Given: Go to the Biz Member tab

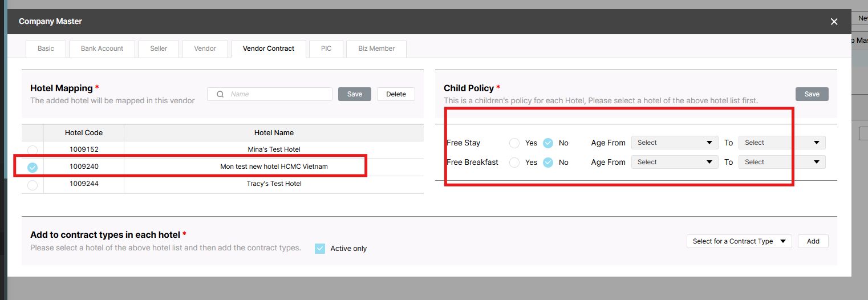Looking at the screenshot, I should pos(376,48).
